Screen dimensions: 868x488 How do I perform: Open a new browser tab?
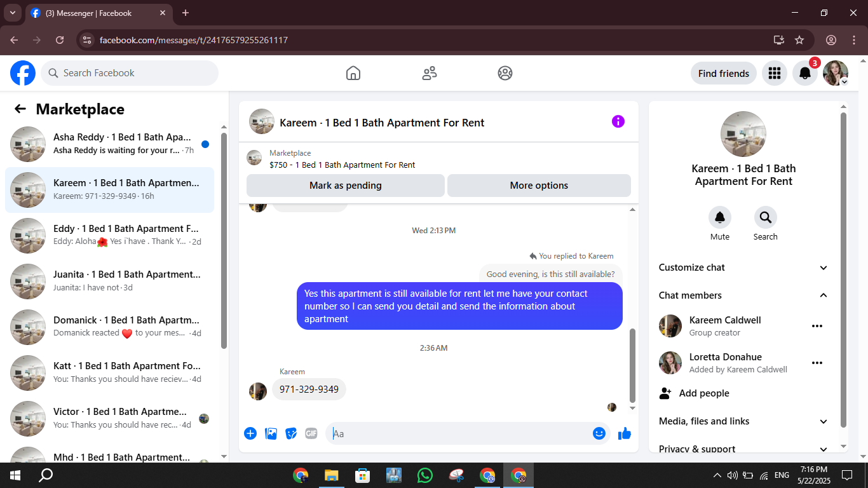[186, 13]
